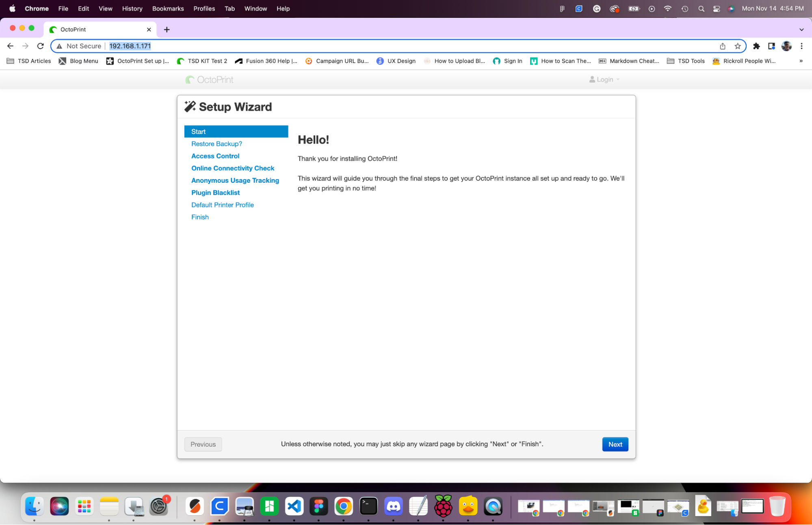Close the OctoPrint tab
This screenshot has width=812, height=525.
(x=149, y=29)
